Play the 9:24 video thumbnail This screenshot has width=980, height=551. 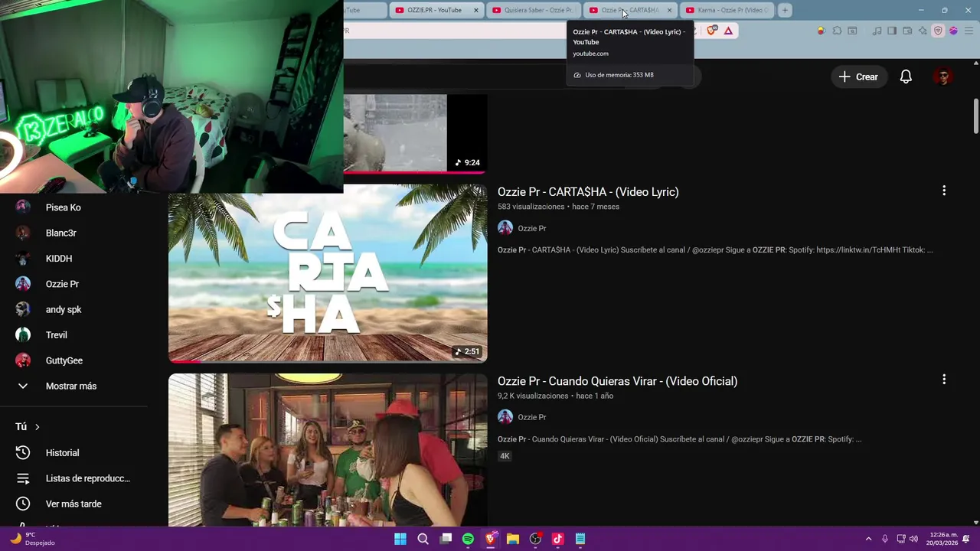coord(414,133)
